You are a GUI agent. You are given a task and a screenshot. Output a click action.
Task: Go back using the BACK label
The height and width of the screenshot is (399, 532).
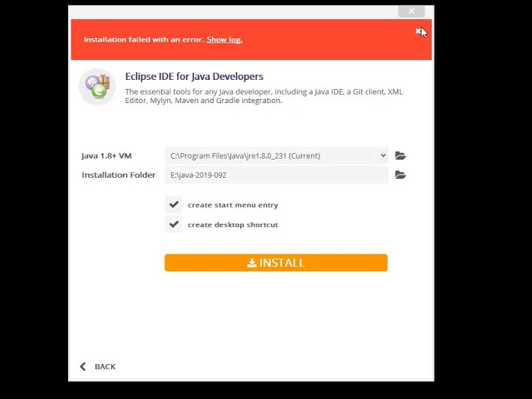pyautogui.click(x=106, y=367)
